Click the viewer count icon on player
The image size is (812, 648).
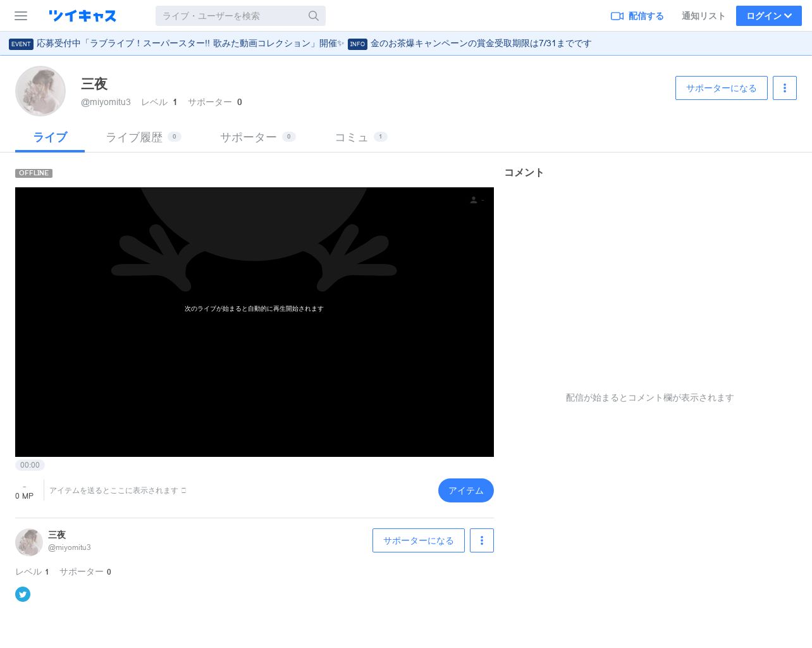[x=474, y=200]
